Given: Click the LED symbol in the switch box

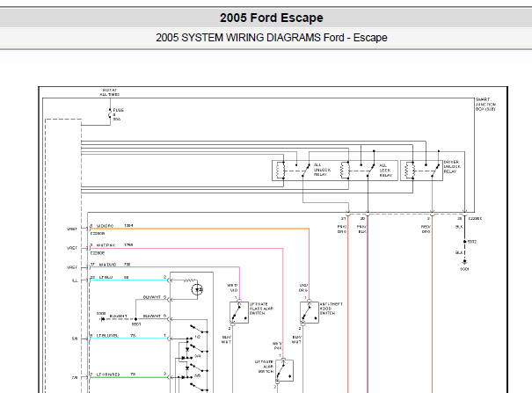Looking at the screenshot, I should [x=198, y=289].
